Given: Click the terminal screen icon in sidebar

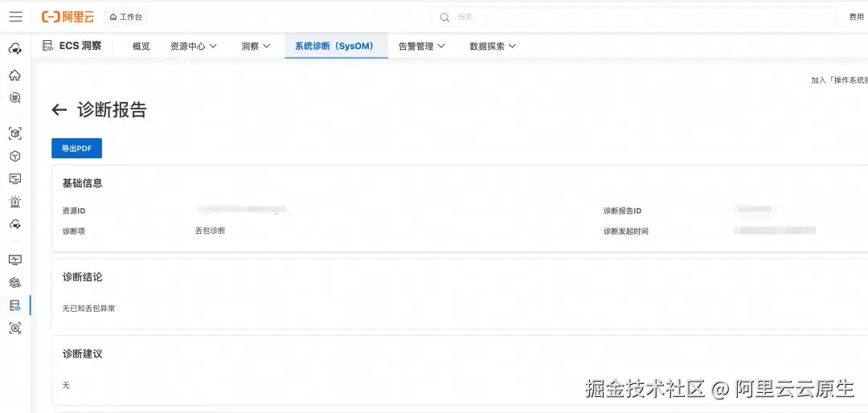Looking at the screenshot, I should pyautogui.click(x=15, y=179).
